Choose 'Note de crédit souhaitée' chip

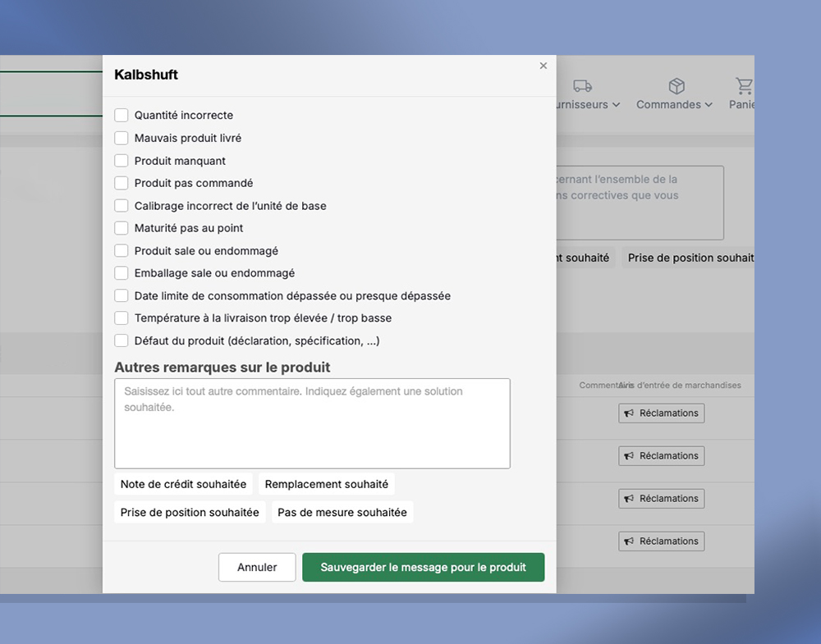pyautogui.click(x=183, y=485)
